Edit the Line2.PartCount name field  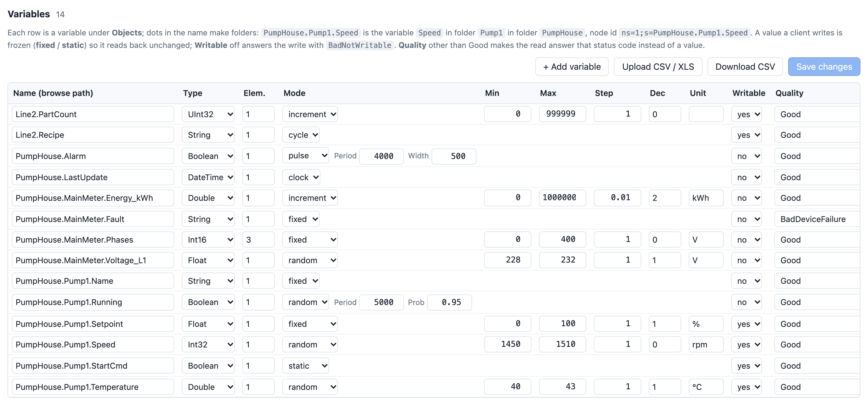coord(93,114)
